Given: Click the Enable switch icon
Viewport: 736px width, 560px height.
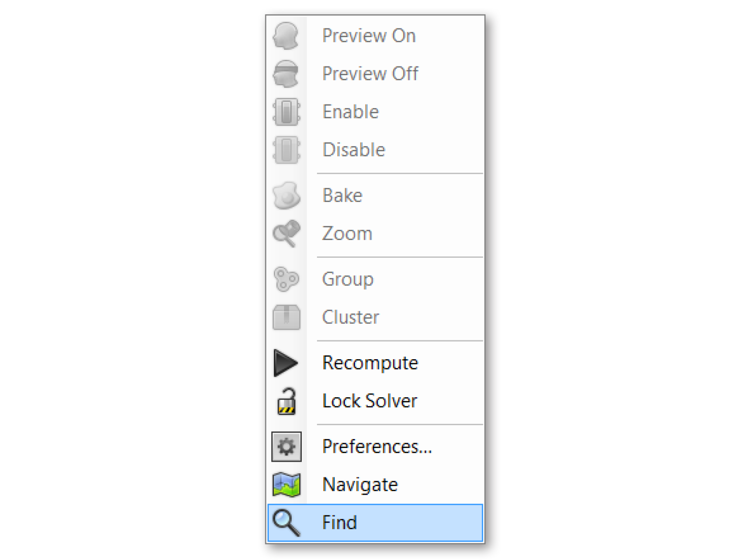Looking at the screenshot, I should (286, 112).
